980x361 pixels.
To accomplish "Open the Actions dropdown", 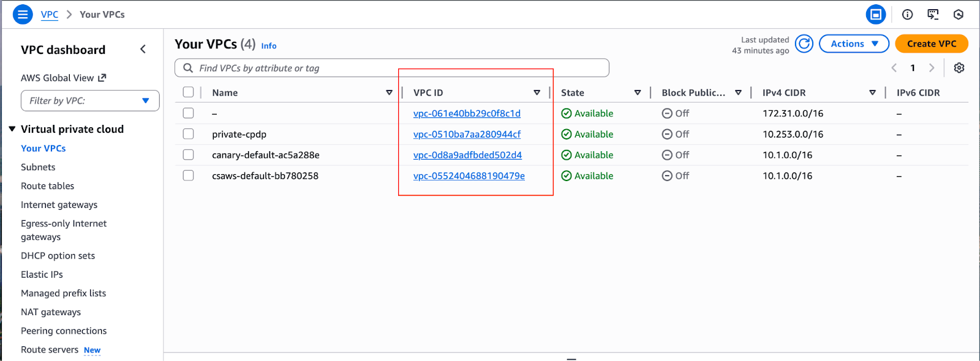I will pos(854,43).
